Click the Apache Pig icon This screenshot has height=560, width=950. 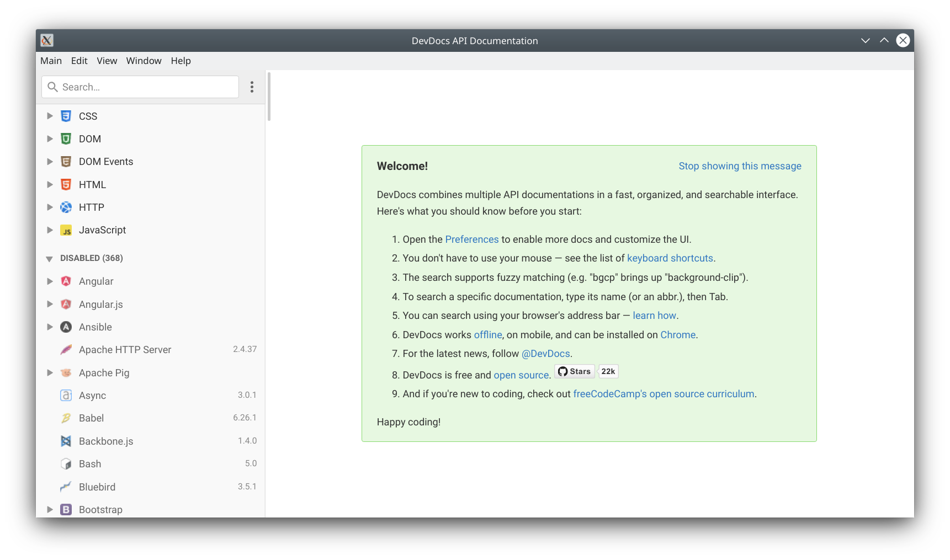[66, 372]
